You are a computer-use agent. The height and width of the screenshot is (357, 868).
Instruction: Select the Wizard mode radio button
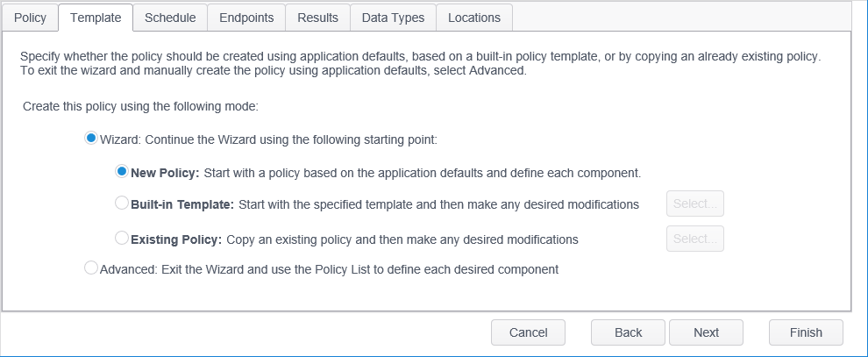point(91,139)
